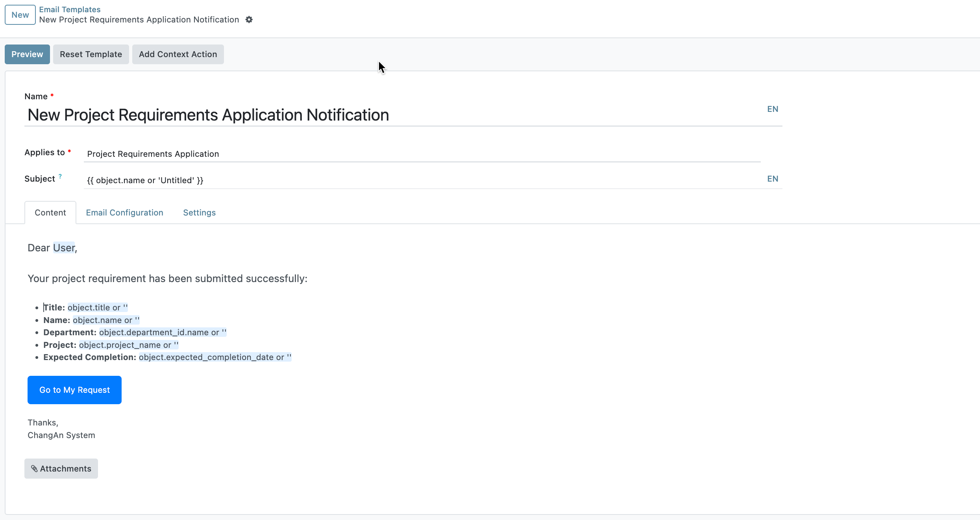Click Reset Template

pos(91,54)
